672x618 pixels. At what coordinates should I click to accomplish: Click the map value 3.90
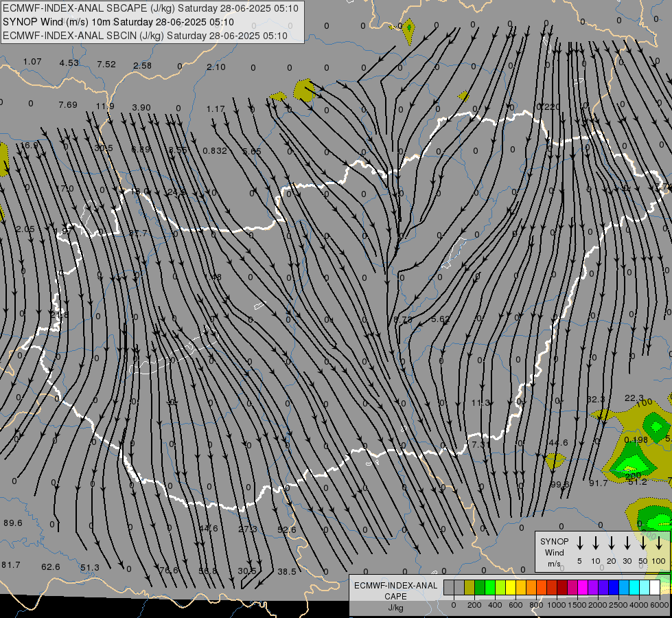point(141,107)
